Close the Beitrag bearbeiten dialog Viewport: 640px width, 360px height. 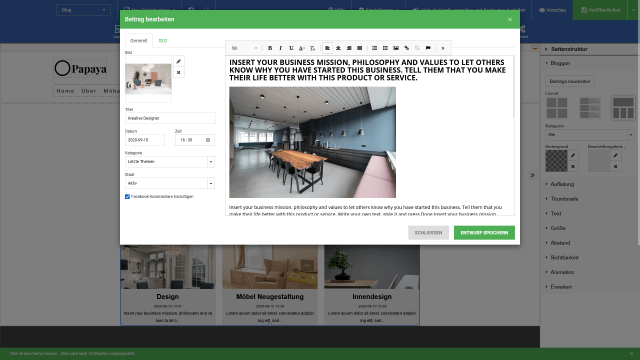[510, 19]
